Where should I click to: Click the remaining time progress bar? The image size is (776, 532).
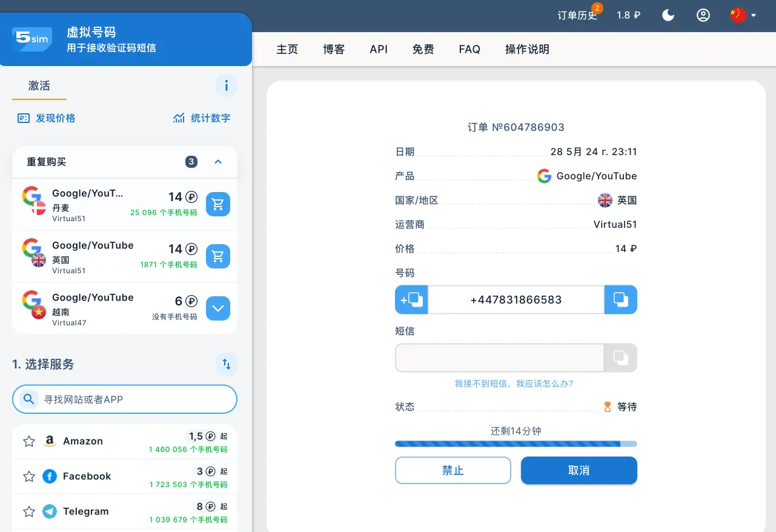(x=516, y=444)
